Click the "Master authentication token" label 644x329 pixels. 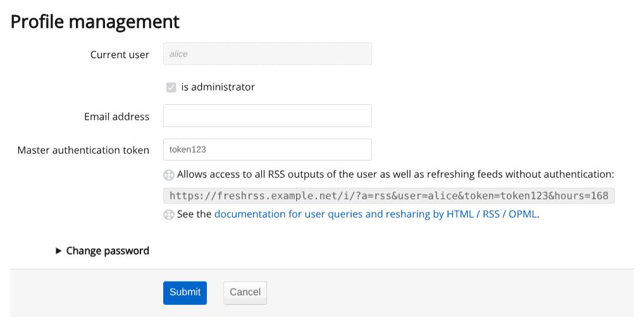pos(84,151)
